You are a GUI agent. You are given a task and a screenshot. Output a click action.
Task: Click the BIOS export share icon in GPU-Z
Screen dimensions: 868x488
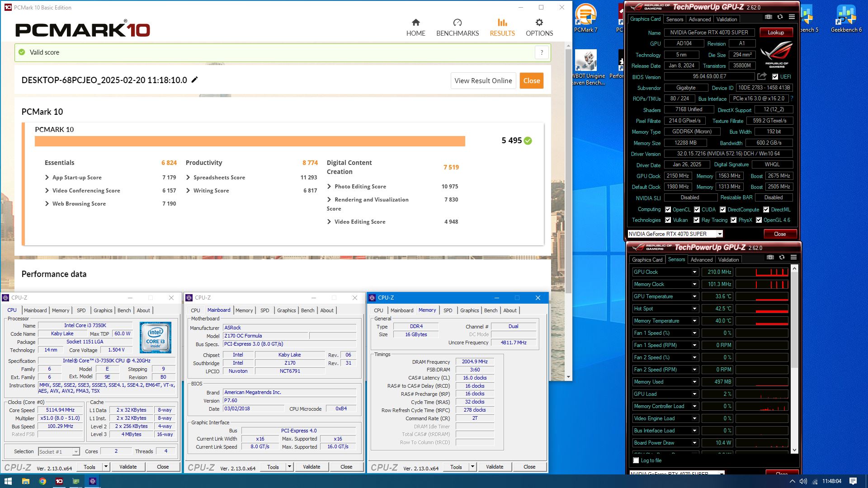pyautogui.click(x=762, y=76)
